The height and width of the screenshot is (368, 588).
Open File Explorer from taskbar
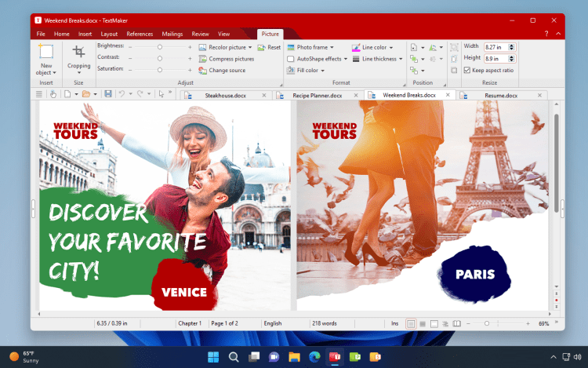click(294, 357)
